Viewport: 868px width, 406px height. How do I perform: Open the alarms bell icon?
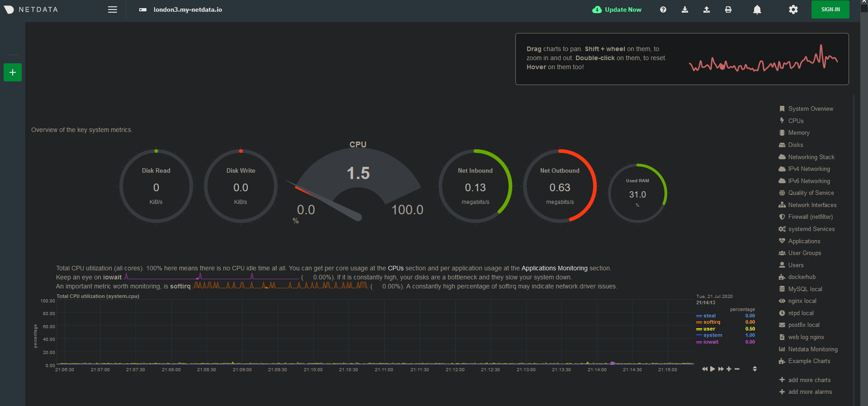pyautogui.click(x=757, y=9)
